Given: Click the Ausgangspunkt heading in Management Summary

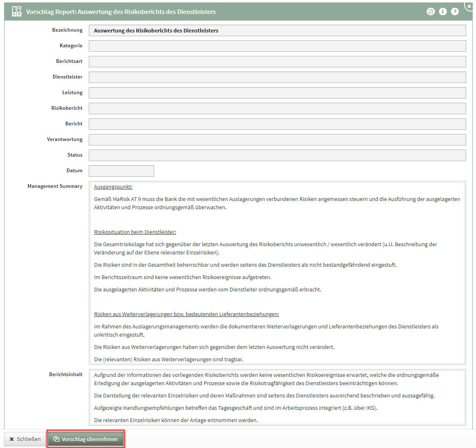Looking at the screenshot, I should pos(113,187).
